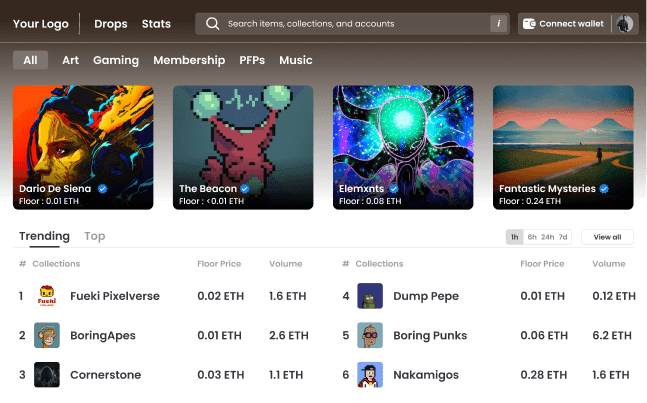Click the search magnifier icon
The image size is (647, 403).
pyautogui.click(x=213, y=24)
